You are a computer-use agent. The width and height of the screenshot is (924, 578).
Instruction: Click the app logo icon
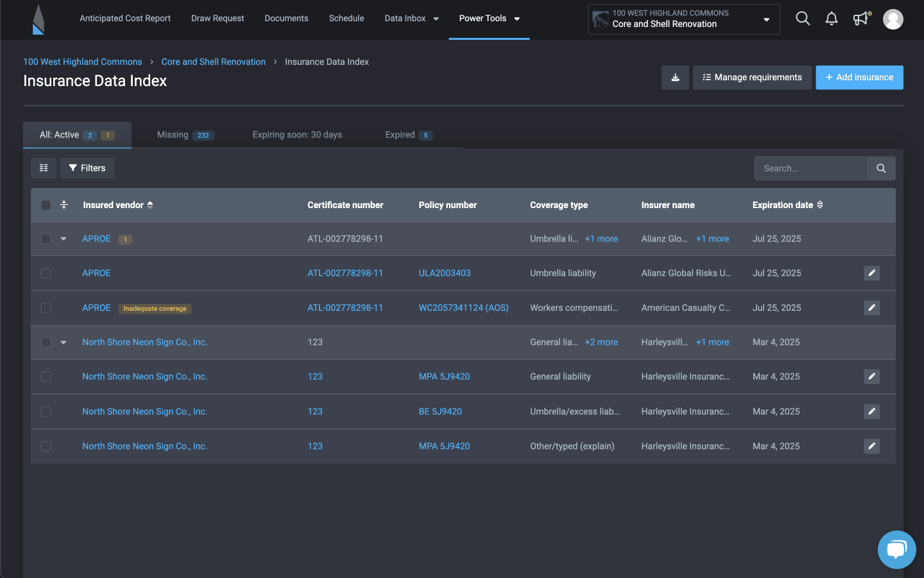click(x=38, y=19)
